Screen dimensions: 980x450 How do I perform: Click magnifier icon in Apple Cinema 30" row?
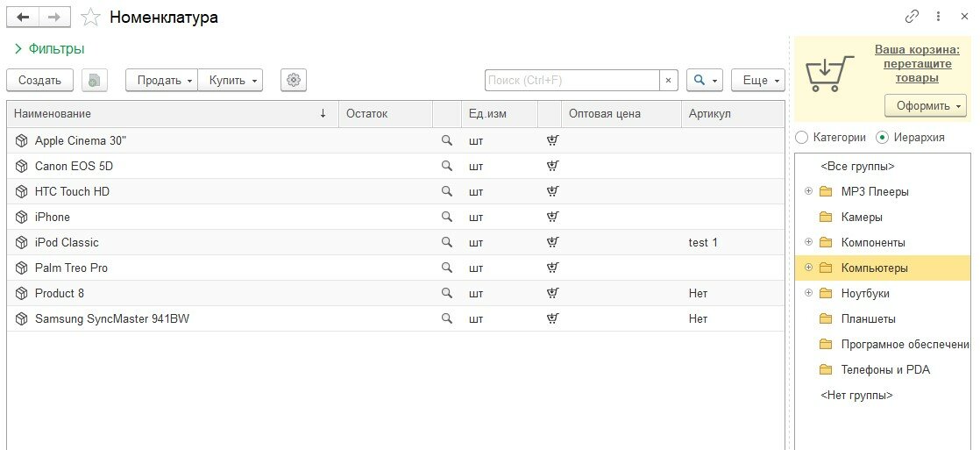click(x=446, y=140)
